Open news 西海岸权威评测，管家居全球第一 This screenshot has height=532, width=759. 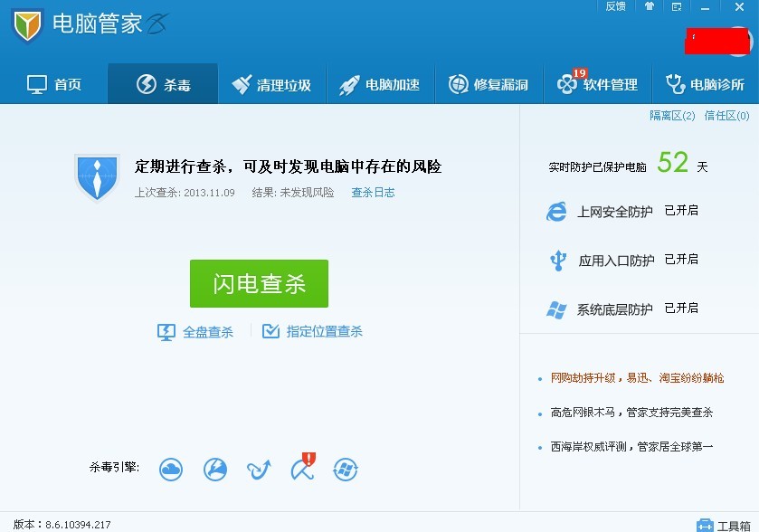[x=631, y=446]
